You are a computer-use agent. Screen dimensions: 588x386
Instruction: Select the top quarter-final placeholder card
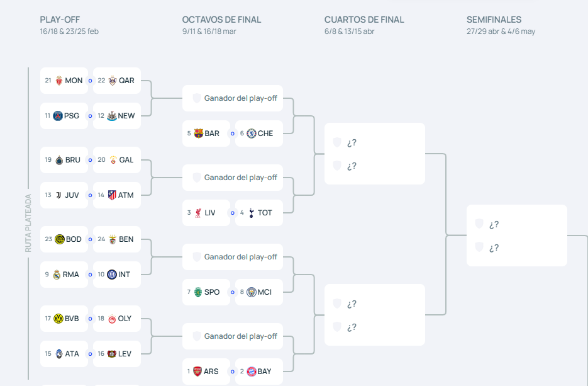(x=375, y=154)
